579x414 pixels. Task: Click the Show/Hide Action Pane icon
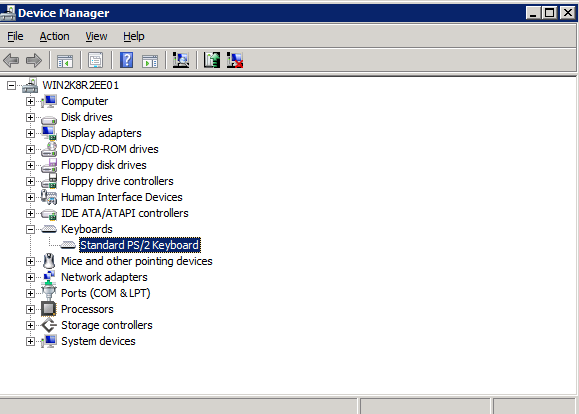tap(150, 61)
